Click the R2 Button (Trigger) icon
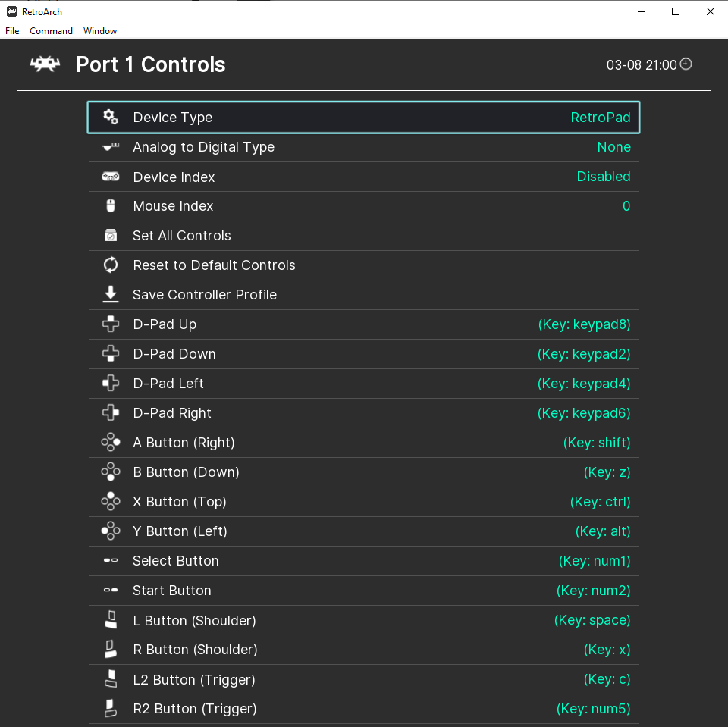 pyautogui.click(x=111, y=709)
